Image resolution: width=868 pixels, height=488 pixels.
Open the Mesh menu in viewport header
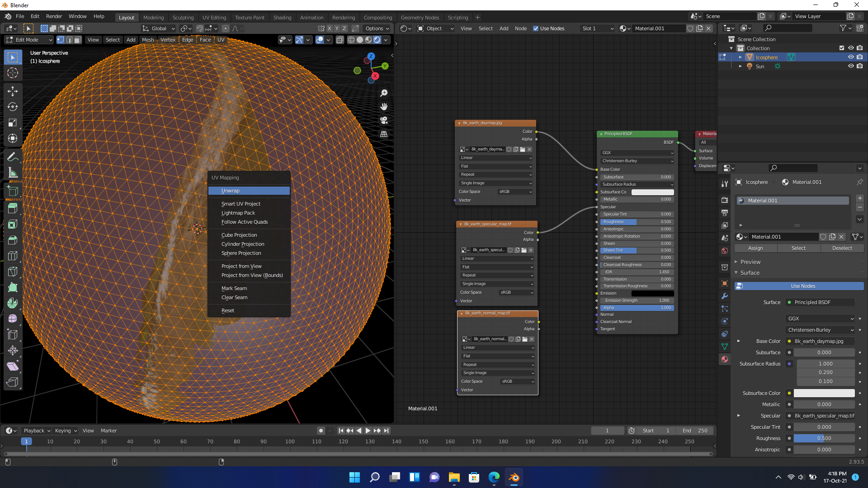148,40
